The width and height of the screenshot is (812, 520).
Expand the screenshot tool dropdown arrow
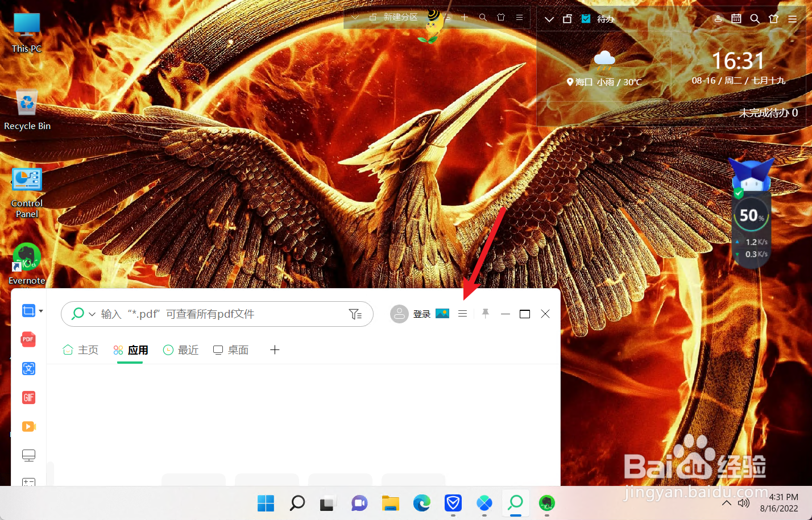(41, 311)
